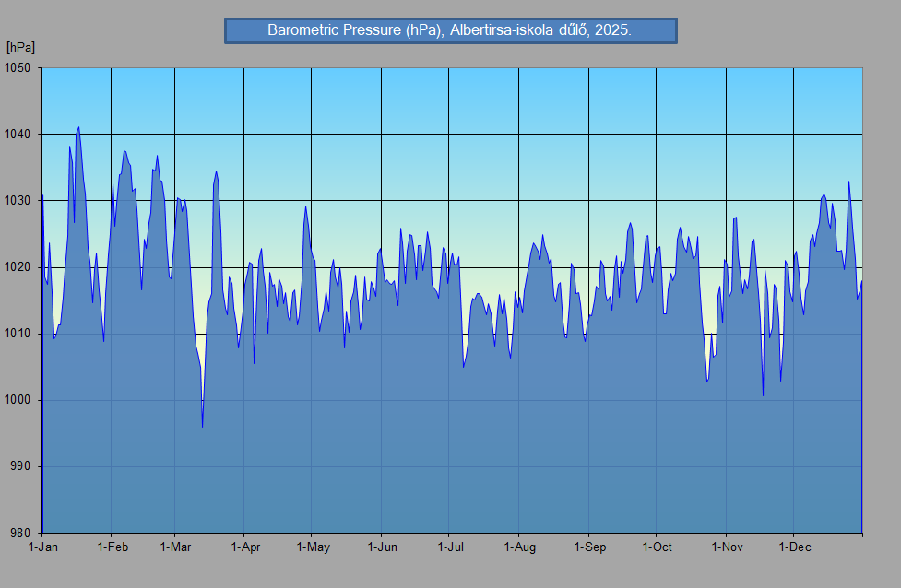Click the [hPa] unit label

19,47
